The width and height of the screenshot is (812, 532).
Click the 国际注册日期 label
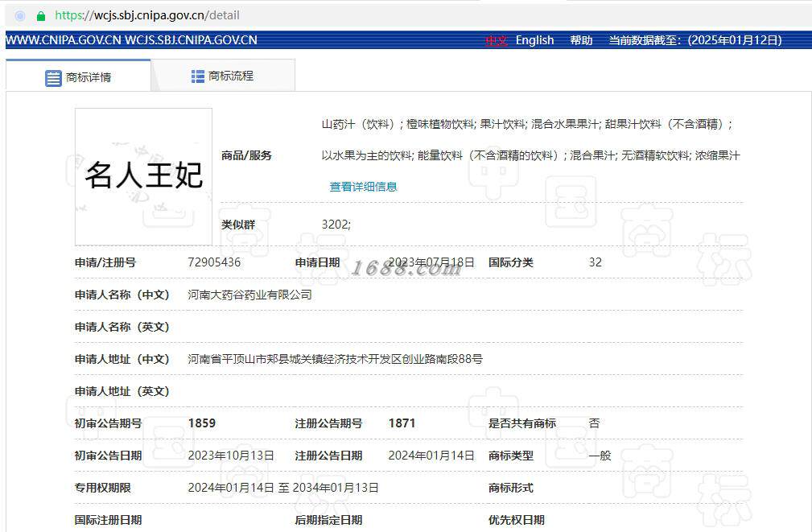(108, 520)
